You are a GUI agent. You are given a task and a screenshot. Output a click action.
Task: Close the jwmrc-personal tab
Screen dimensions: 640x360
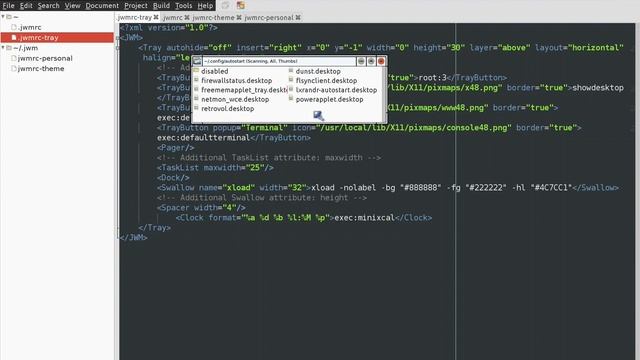298,17
